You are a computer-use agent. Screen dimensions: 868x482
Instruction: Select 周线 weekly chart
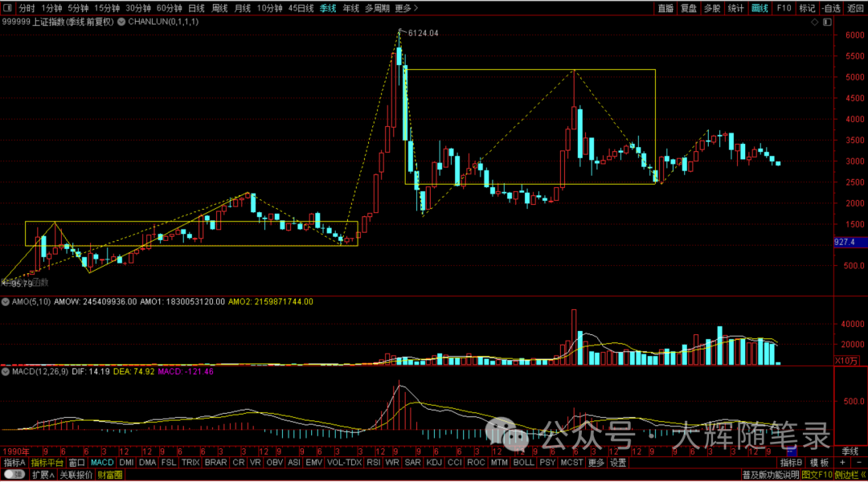219,8
